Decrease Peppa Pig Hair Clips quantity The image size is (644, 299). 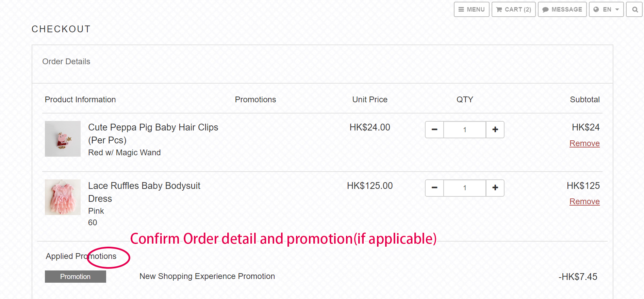tap(434, 129)
